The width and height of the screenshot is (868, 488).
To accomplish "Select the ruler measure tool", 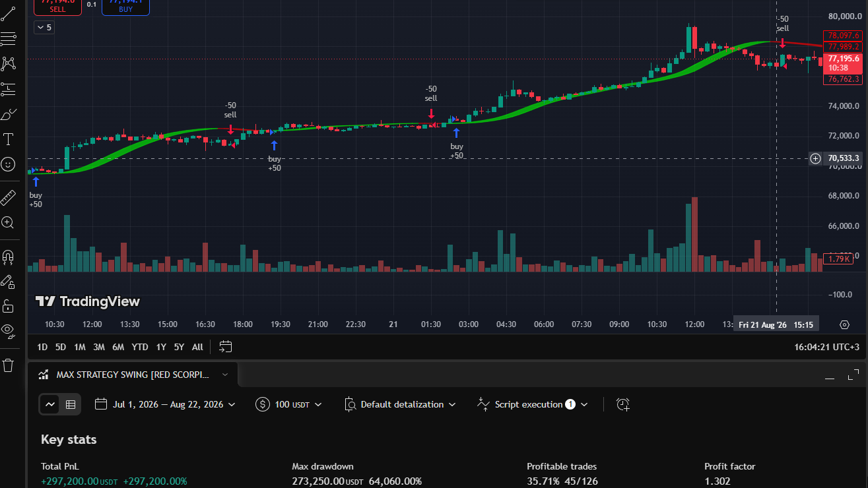I will (x=8, y=197).
